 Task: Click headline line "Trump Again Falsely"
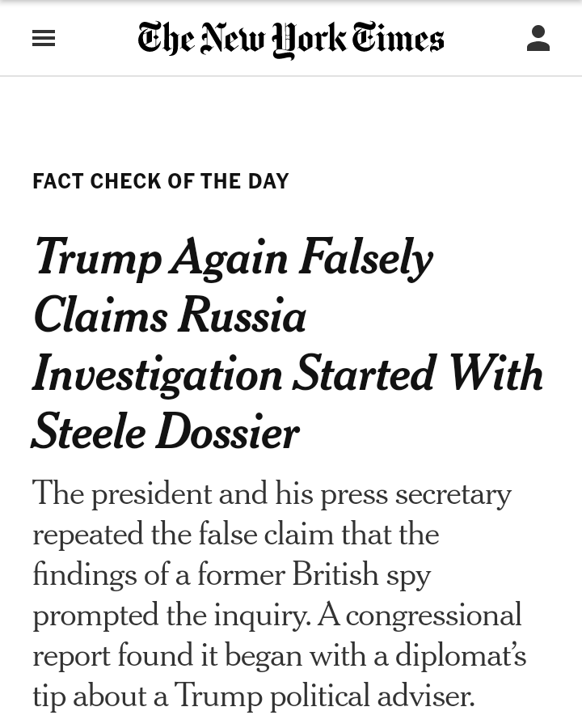233,257
